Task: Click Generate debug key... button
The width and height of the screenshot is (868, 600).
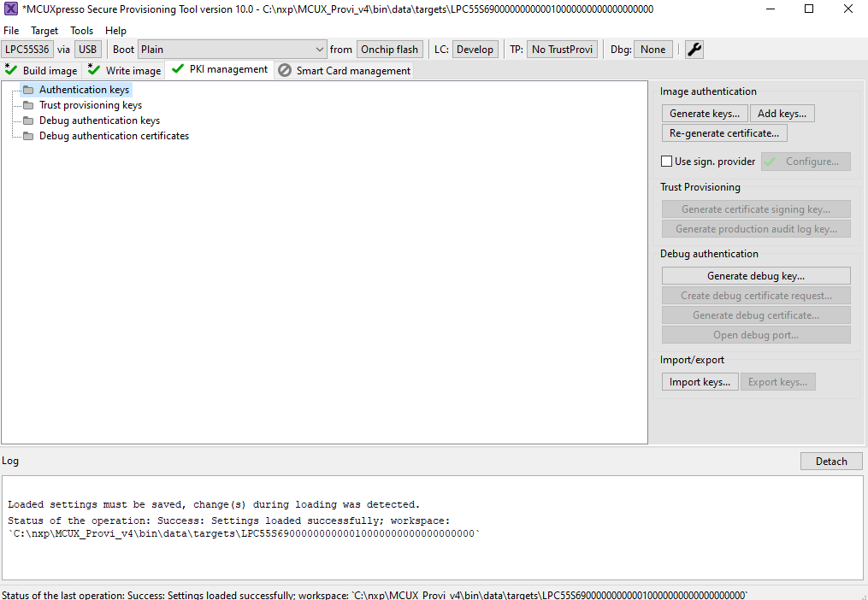Action: click(x=756, y=276)
